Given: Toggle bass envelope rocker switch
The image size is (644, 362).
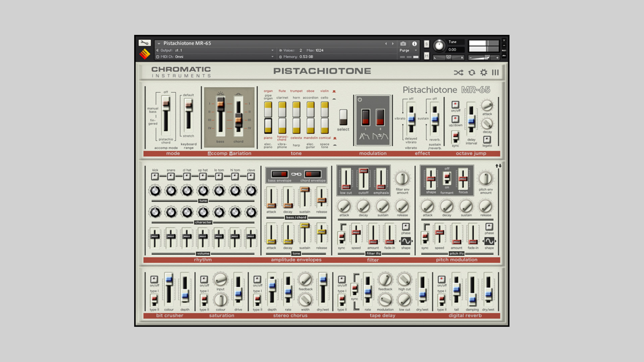Looking at the screenshot, I should pos(280,174).
